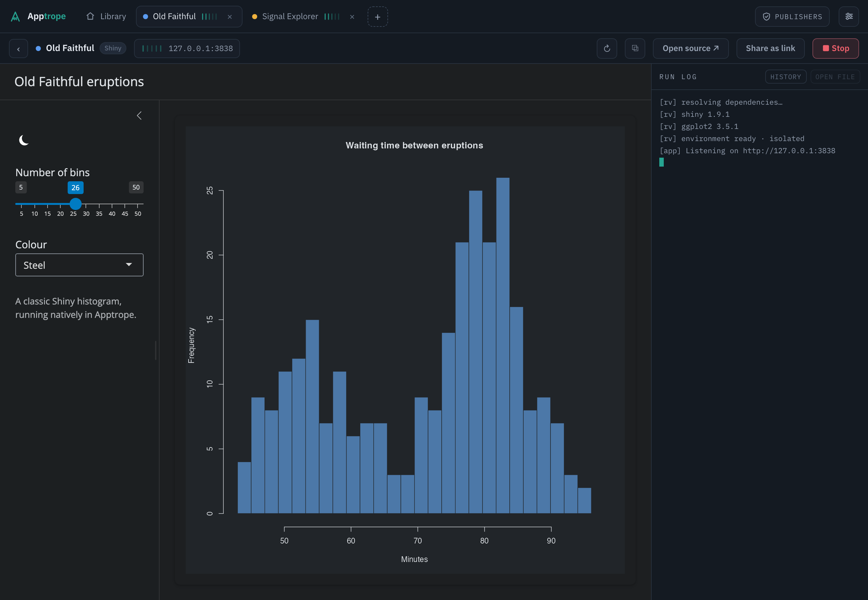The width and height of the screenshot is (868, 600).
Task: Click the log line 'ggplot2 3.5.1'
Action: tap(699, 126)
